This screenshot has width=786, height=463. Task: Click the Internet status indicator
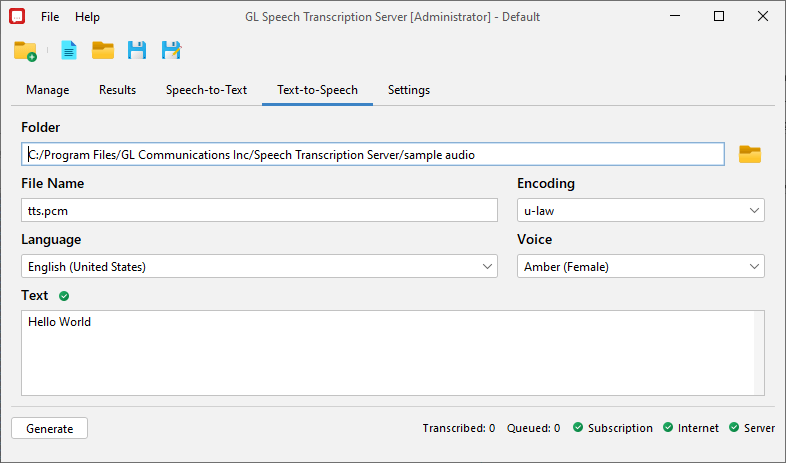[x=690, y=428]
